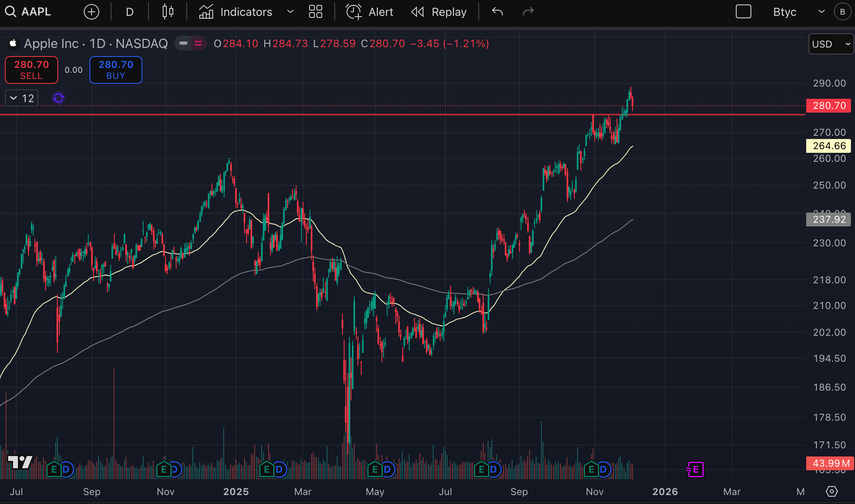This screenshot has height=504, width=855.
Task: Open chart settings gear icon
Action: tap(832, 491)
